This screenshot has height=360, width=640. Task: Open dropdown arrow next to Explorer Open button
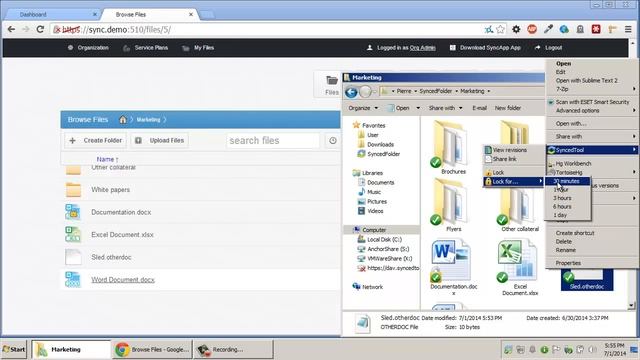(x=418, y=108)
